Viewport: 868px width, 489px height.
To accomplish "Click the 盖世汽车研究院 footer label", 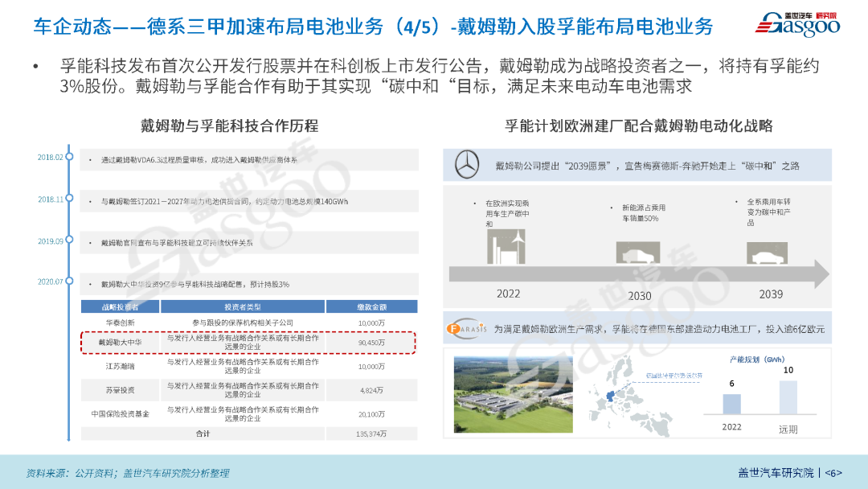I will click(x=776, y=472).
